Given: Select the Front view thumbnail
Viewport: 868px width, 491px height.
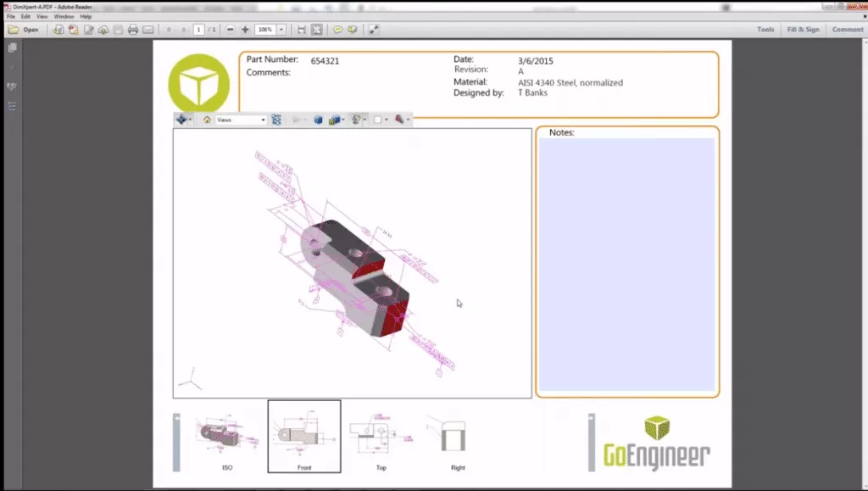Looking at the screenshot, I should (304, 437).
